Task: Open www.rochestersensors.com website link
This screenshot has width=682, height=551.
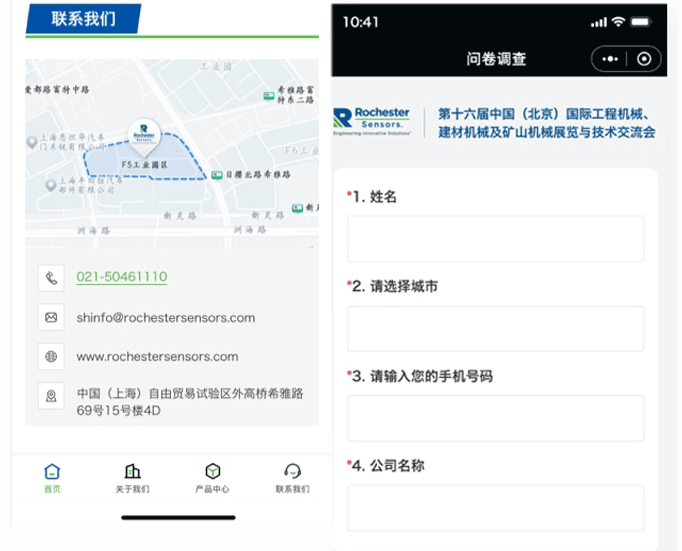Action: coord(157,356)
